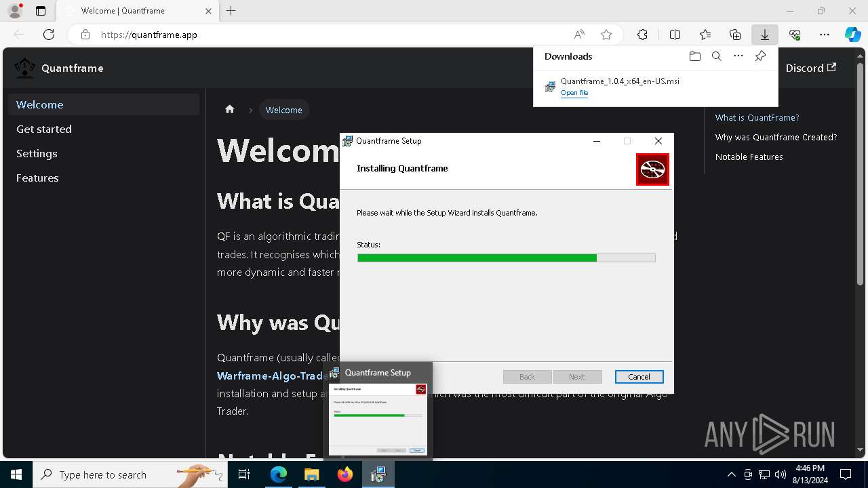Screen dimensions: 868x488
Task: Click the Edge profile avatar icon
Action: coord(15,11)
